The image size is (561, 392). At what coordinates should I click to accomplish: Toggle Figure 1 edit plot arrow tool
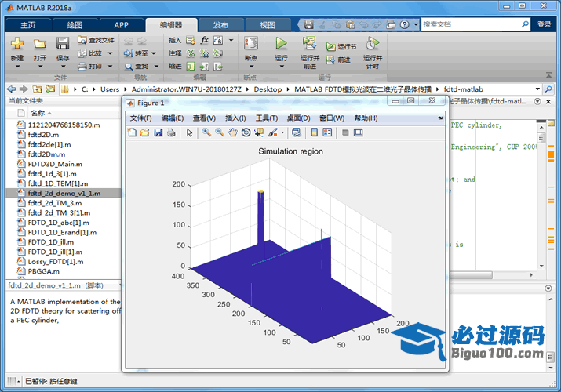(189, 132)
